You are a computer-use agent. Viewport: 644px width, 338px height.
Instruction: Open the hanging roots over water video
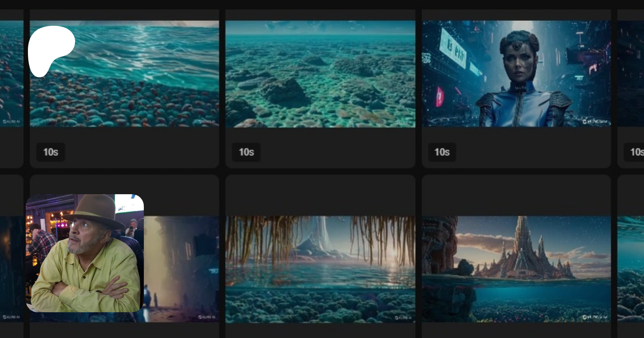click(x=320, y=268)
